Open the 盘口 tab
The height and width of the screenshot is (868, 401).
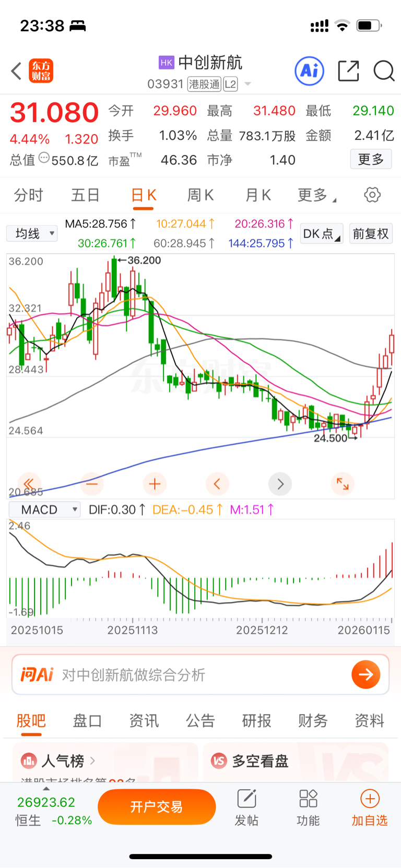pos(87,721)
